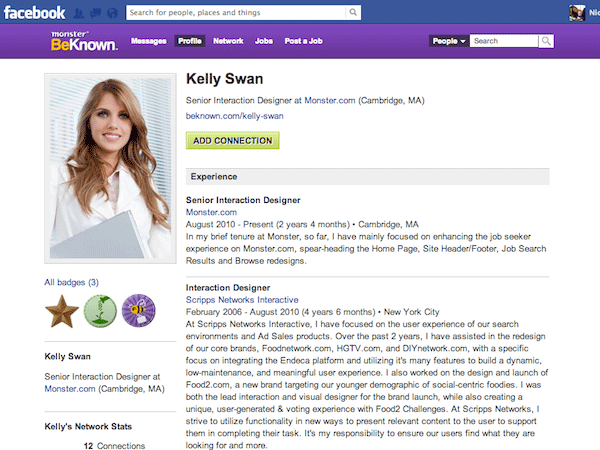This screenshot has width=600, height=450.
Task: Click the purple bee badge
Action: tap(139, 311)
